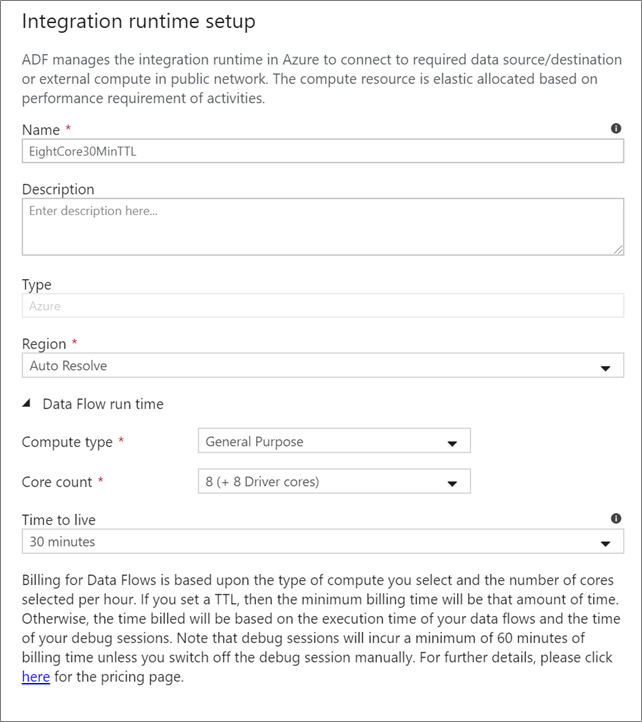This screenshot has height=722, width=642.
Task: Click the disabled Azure Type field
Action: click(322, 306)
